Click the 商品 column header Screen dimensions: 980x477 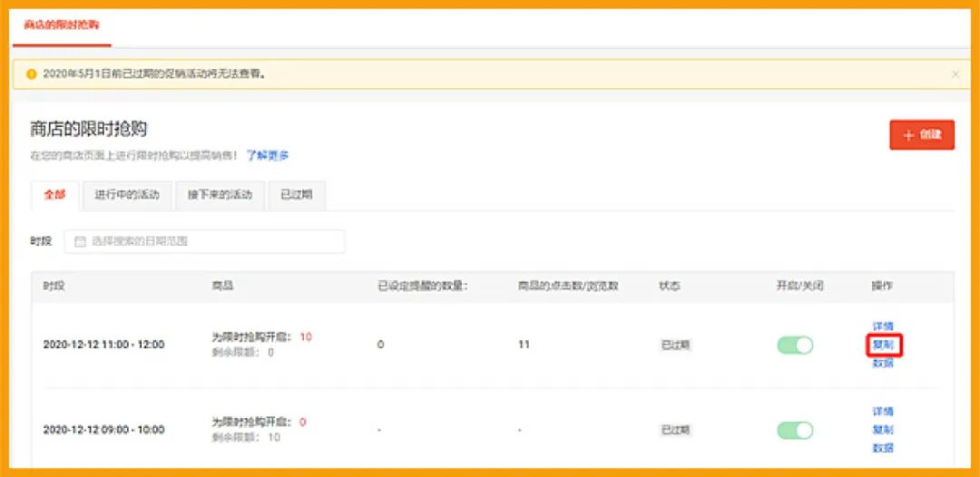[x=222, y=287]
